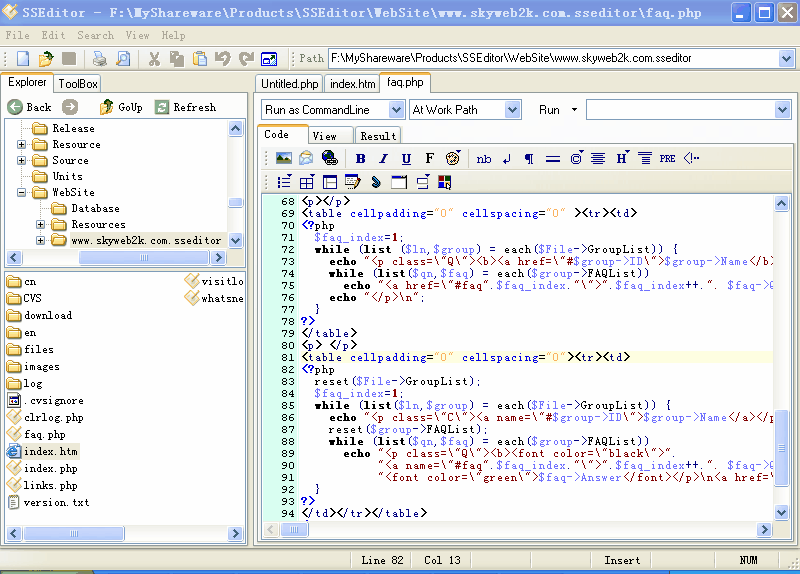
Task: Insert preformatted text with PRE icon
Action: [x=667, y=159]
